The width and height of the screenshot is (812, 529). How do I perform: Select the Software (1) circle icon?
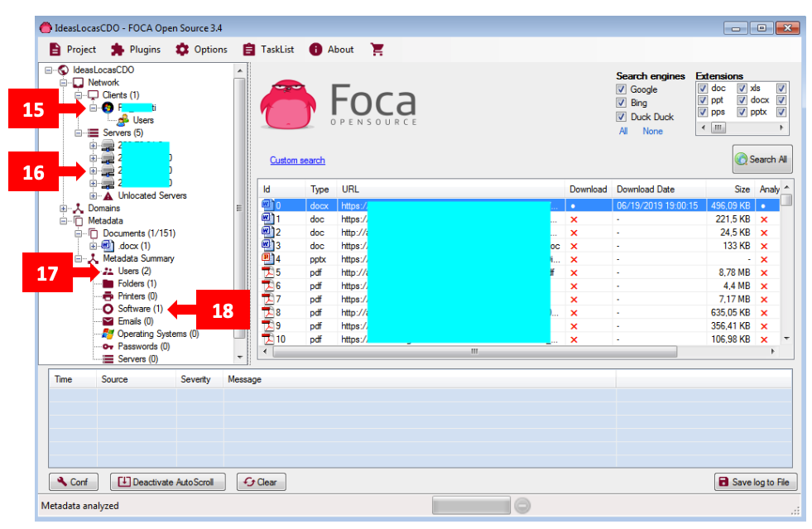click(x=108, y=309)
